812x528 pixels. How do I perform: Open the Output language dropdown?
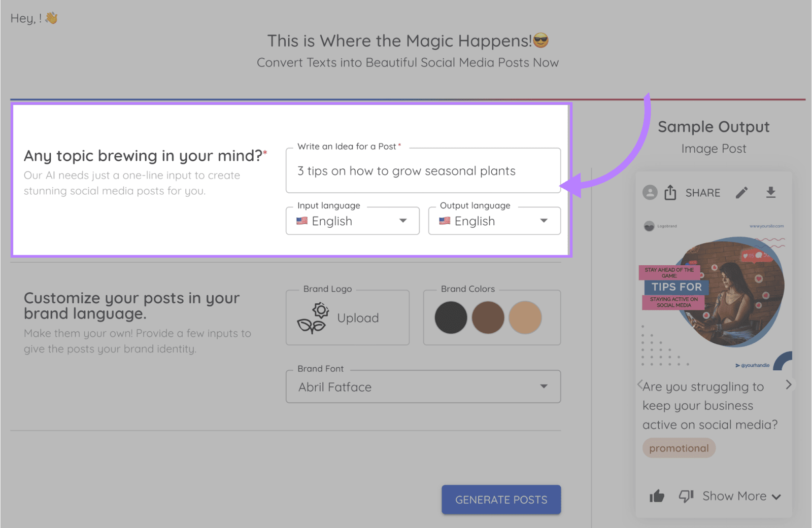[544, 221]
